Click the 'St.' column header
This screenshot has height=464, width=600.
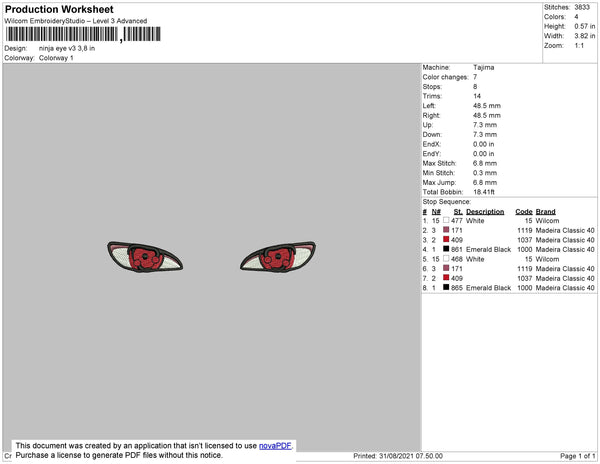tap(458, 212)
